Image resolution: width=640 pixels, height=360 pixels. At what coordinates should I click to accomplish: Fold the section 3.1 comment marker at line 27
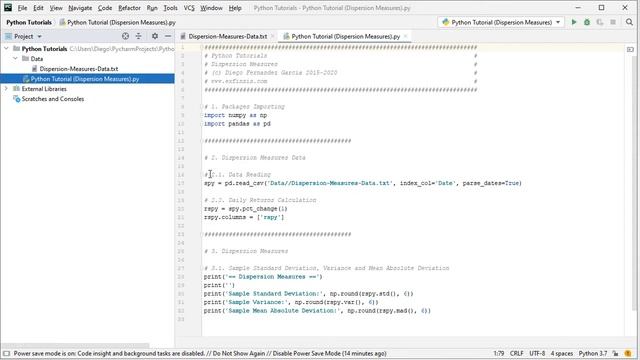(x=202, y=268)
